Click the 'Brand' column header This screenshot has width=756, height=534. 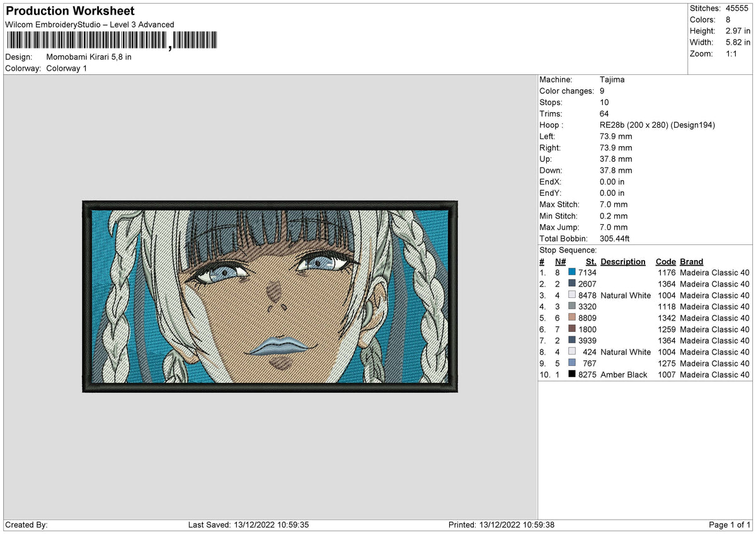point(692,261)
